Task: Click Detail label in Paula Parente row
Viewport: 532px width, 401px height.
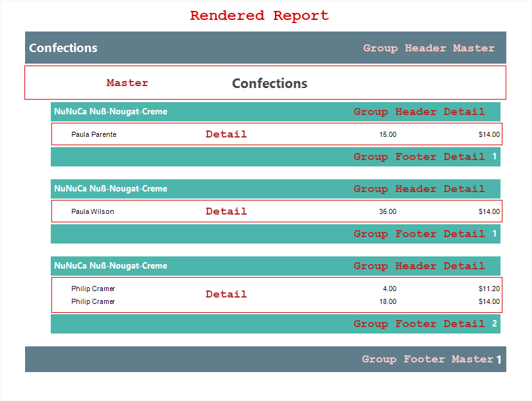Action: click(x=226, y=134)
